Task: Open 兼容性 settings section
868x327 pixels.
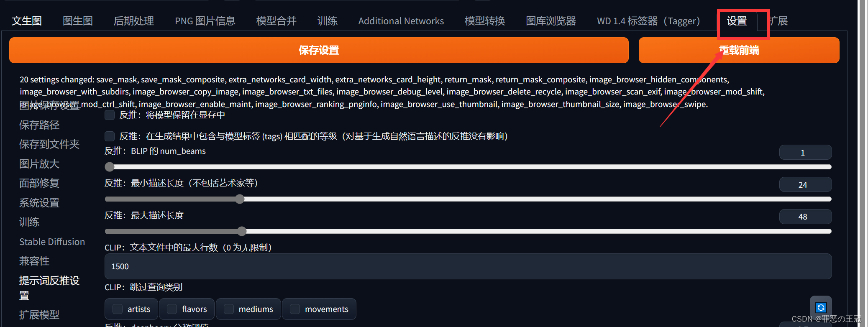Action: (x=34, y=261)
